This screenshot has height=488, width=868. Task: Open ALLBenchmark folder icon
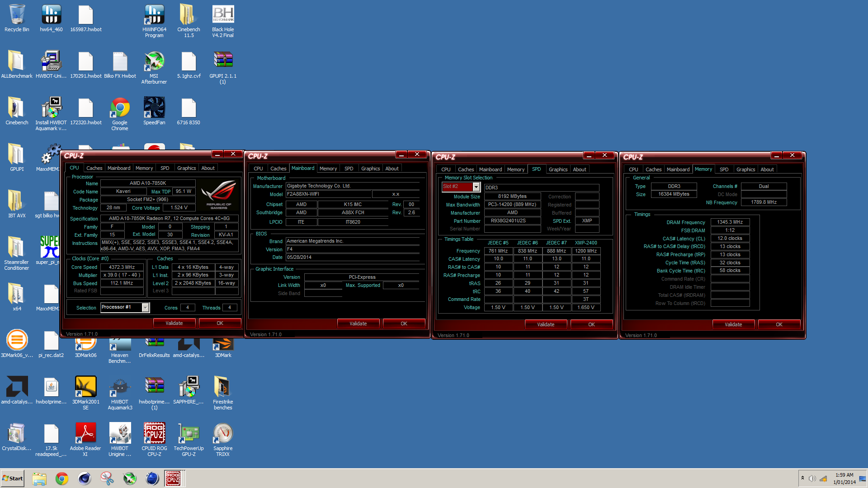point(17,65)
